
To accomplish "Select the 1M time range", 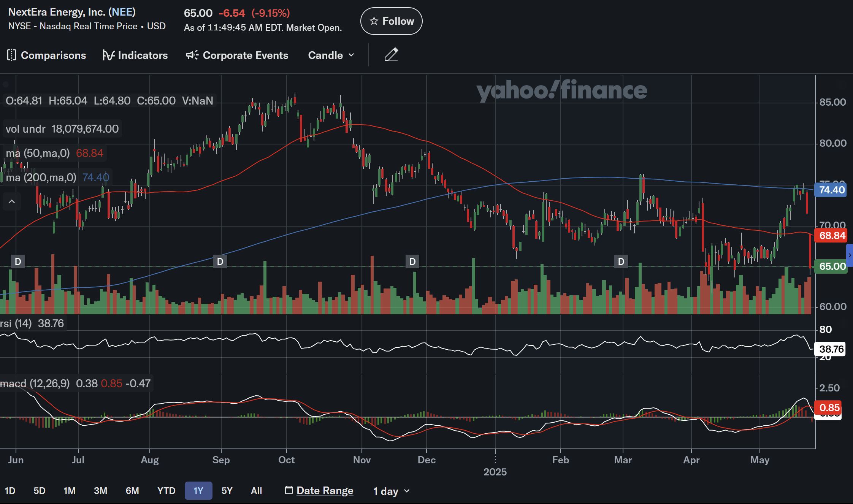I will 70,491.
